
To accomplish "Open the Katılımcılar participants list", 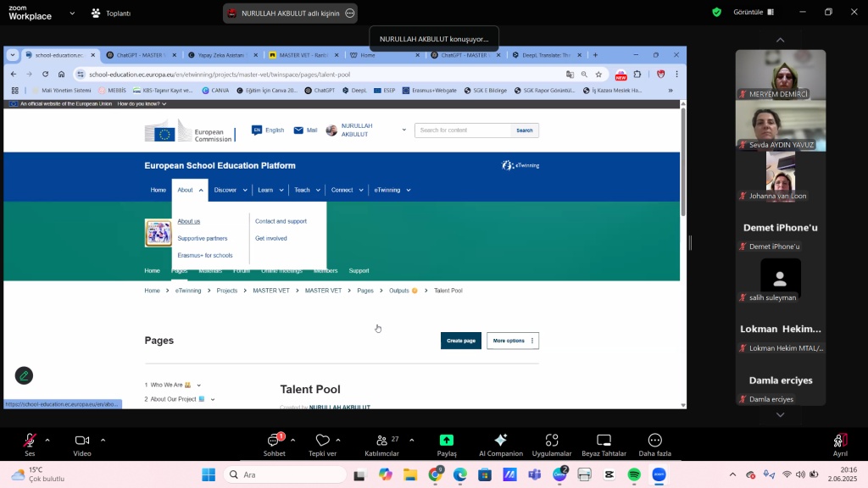I will 381,441.
